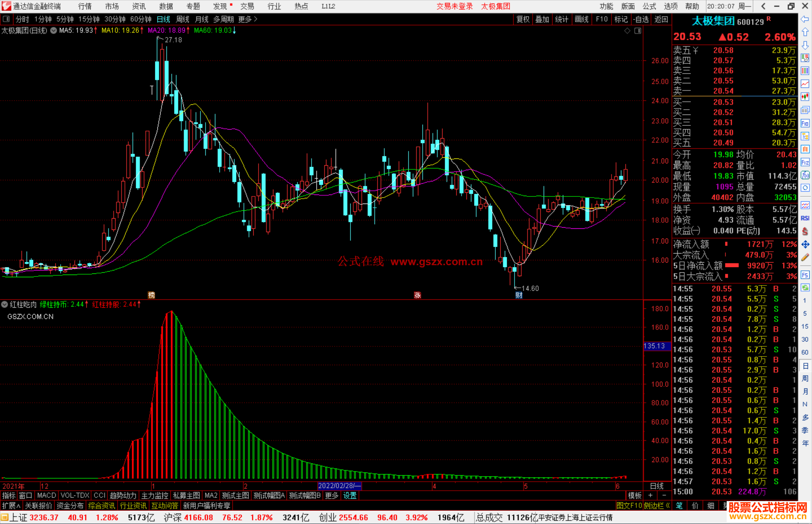Click 图文F10 link at bottom
The height and width of the screenshot is (524, 812).
click(x=629, y=506)
